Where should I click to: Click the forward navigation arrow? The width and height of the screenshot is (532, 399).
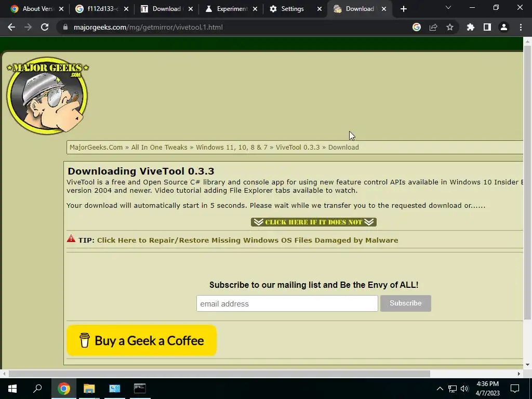click(28, 27)
